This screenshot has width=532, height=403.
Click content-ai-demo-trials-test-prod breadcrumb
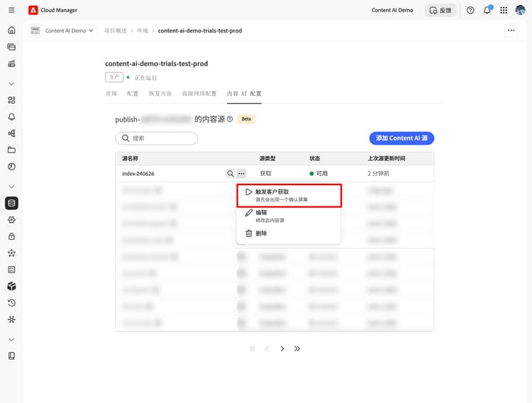pos(200,31)
